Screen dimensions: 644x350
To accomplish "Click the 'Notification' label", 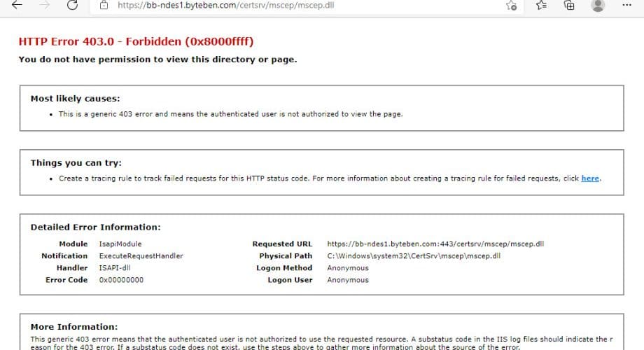I will (64, 256).
